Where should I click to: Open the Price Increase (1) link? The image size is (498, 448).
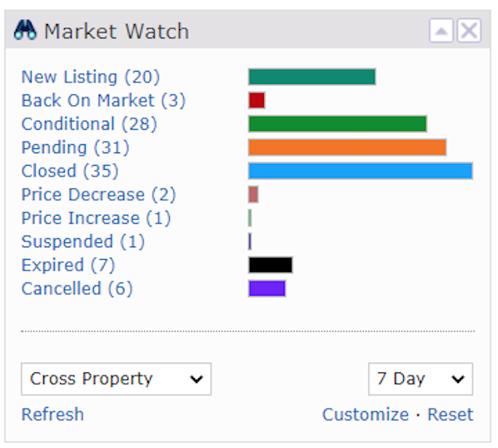click(x=96, y=218)
